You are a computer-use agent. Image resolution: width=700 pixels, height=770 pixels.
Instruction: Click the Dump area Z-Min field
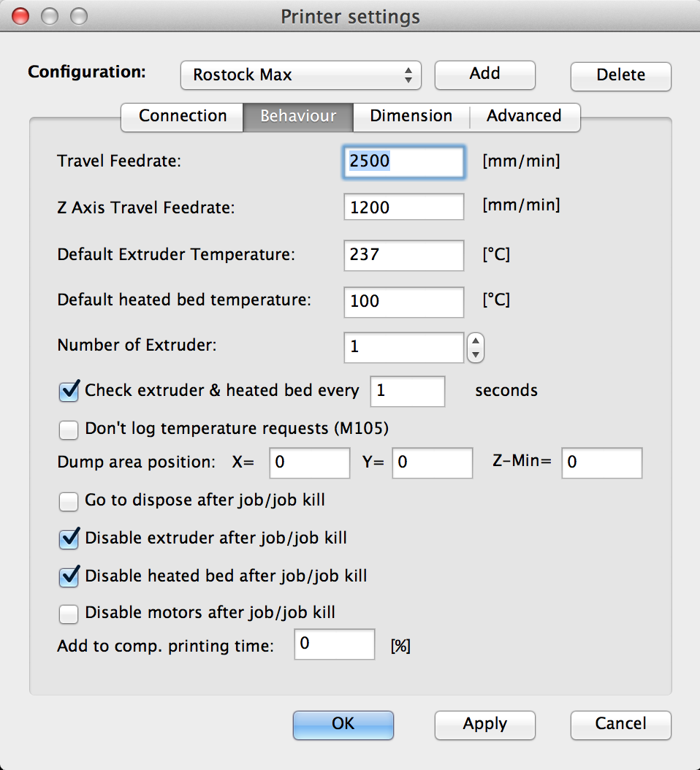coord(601,463)
